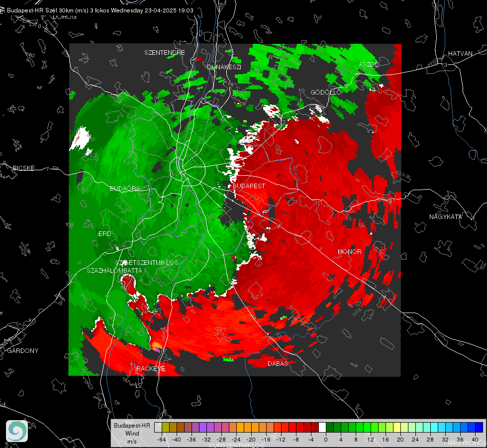This screenshot has width=487, height=448.
Task: Click the 16 legend scale number
Action: click(x=386, y=440)
